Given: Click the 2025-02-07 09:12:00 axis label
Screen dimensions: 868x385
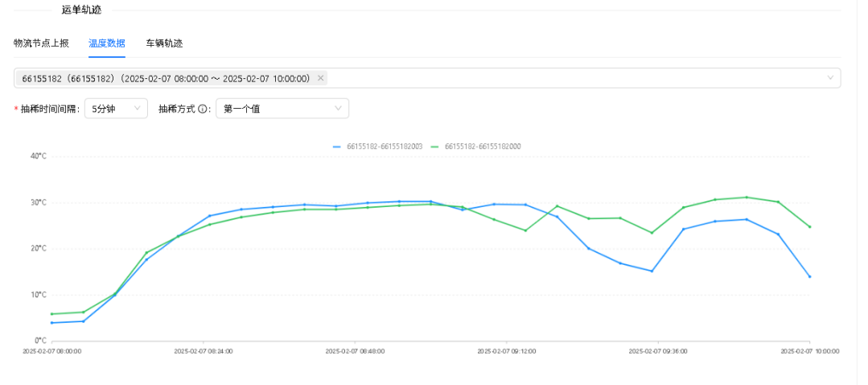Looking at the screenshot, I should (x=506, y=351).
